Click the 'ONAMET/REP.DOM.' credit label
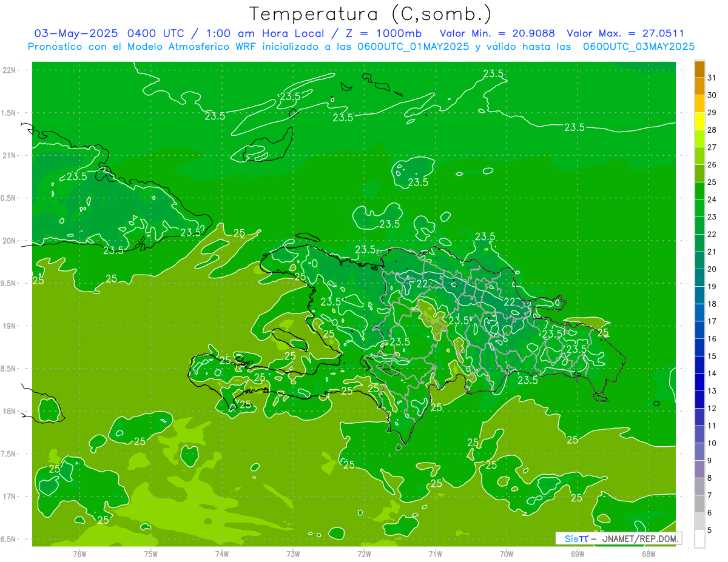This screenshot has width=728, height=562. pyautogui.click(x=641, y=538)
